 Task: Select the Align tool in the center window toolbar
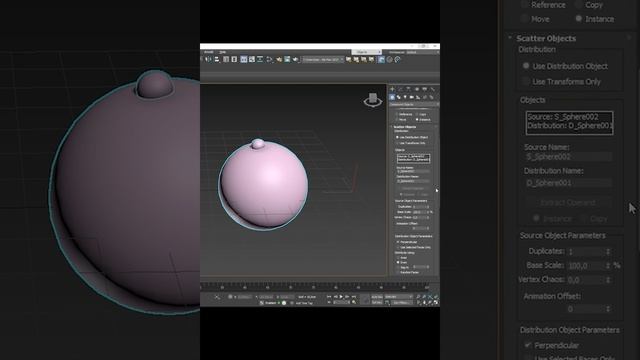[217, 60]
